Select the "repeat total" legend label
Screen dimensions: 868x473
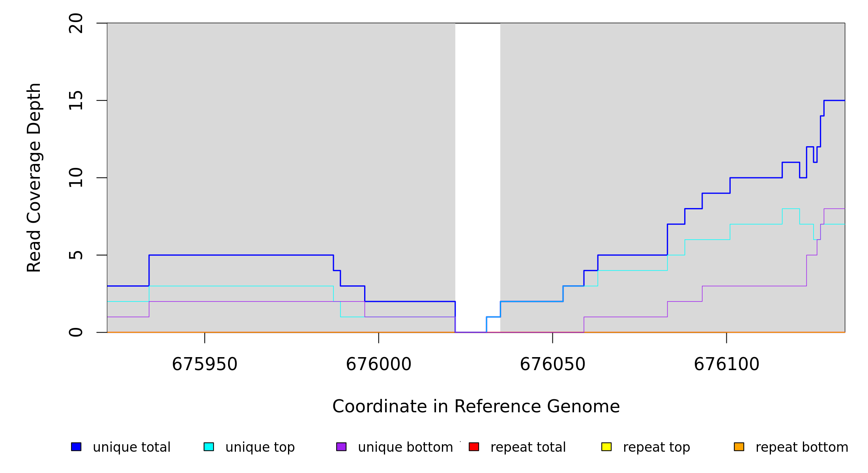pyautogui.click(x=528, y=447)
